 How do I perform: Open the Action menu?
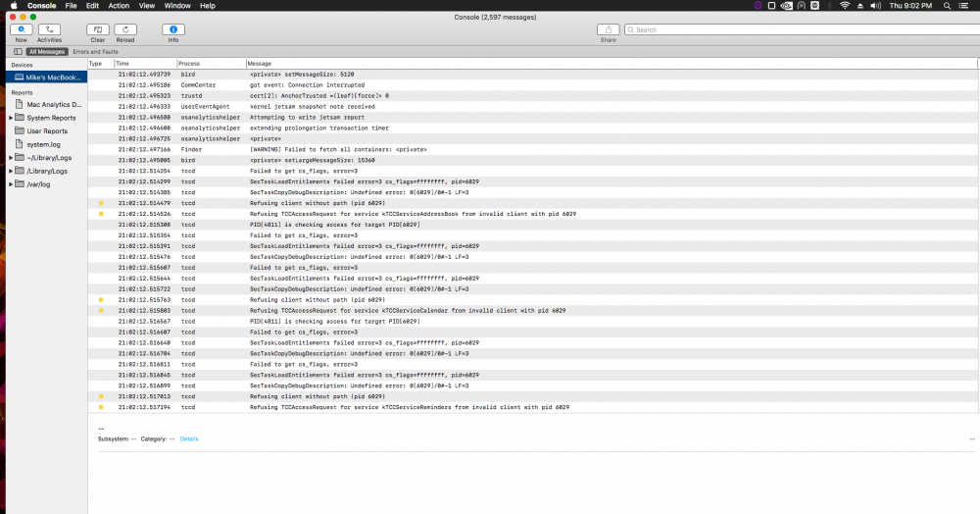(119, 6)
